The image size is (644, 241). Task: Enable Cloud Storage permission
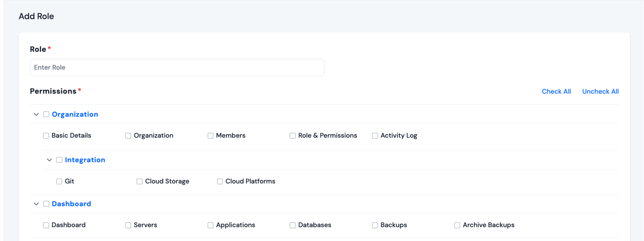[x=140, y=182]
